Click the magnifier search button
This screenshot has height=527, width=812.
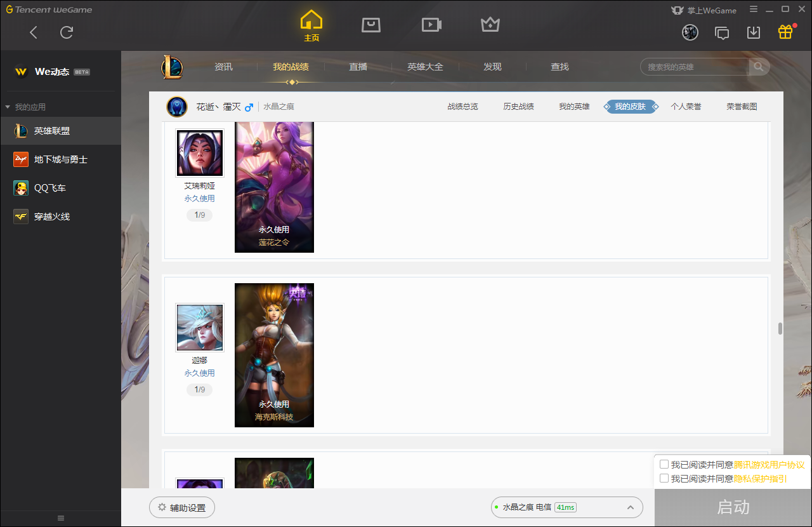click(x=759, y=67)
